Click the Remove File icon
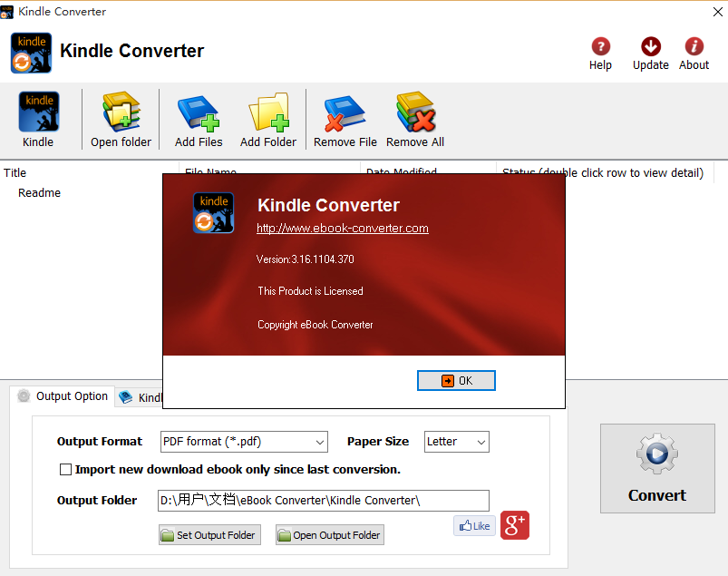Screen dimensions: 728x576 pyautogui.click(x=345, y=112)
